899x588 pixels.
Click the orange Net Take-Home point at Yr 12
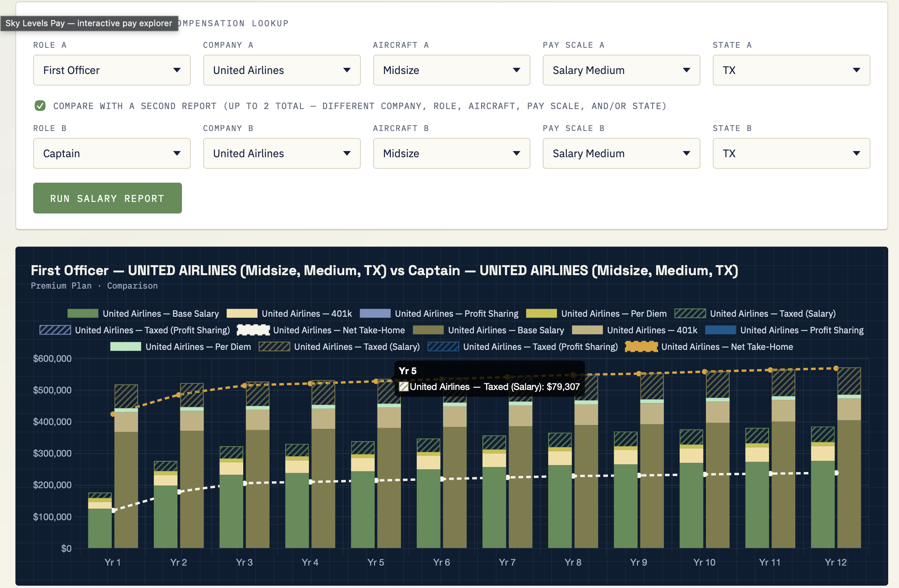point(836,368)
